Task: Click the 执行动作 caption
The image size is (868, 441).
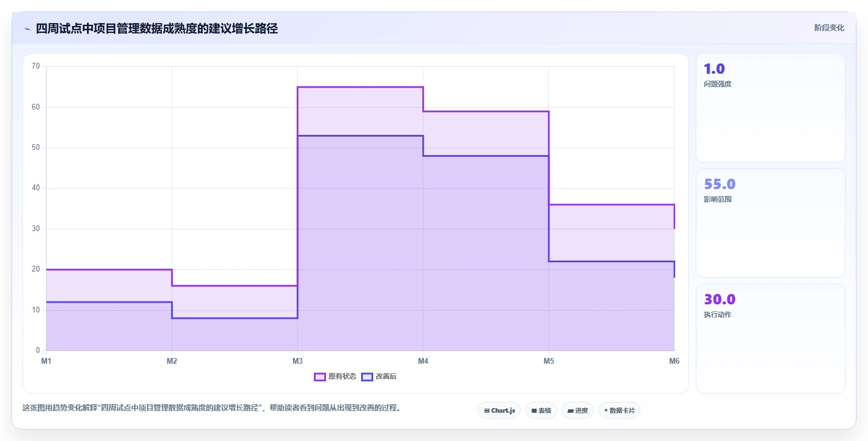Action: [717, 315]
